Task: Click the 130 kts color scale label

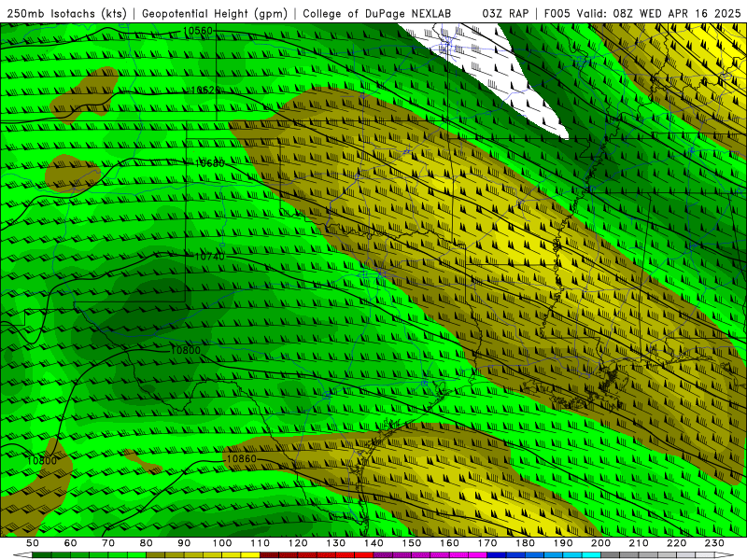Action: click(x=336, y=543)
